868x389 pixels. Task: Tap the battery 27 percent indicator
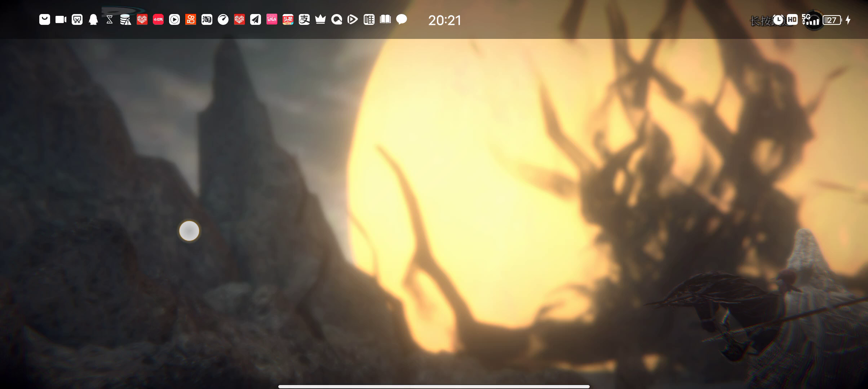tap(832, 20)
